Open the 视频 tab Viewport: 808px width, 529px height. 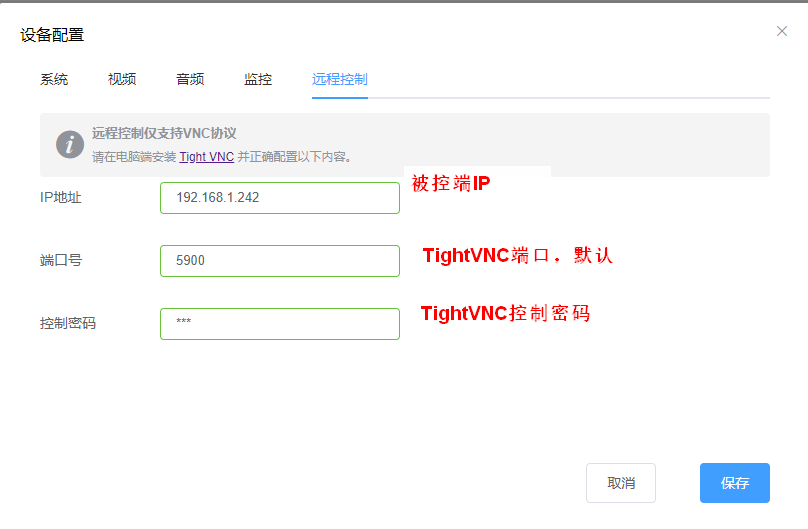(122, 79)
